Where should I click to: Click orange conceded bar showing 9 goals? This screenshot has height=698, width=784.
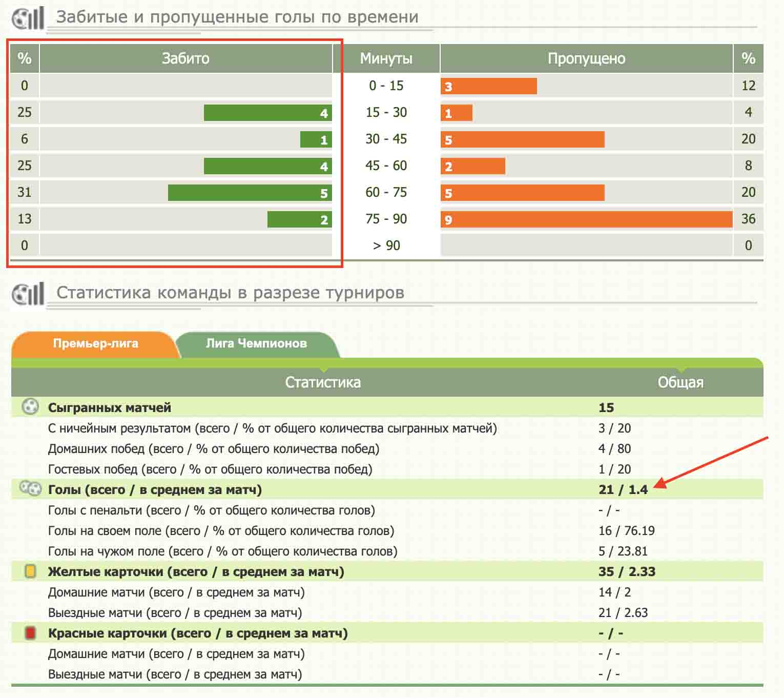(587, 219)
